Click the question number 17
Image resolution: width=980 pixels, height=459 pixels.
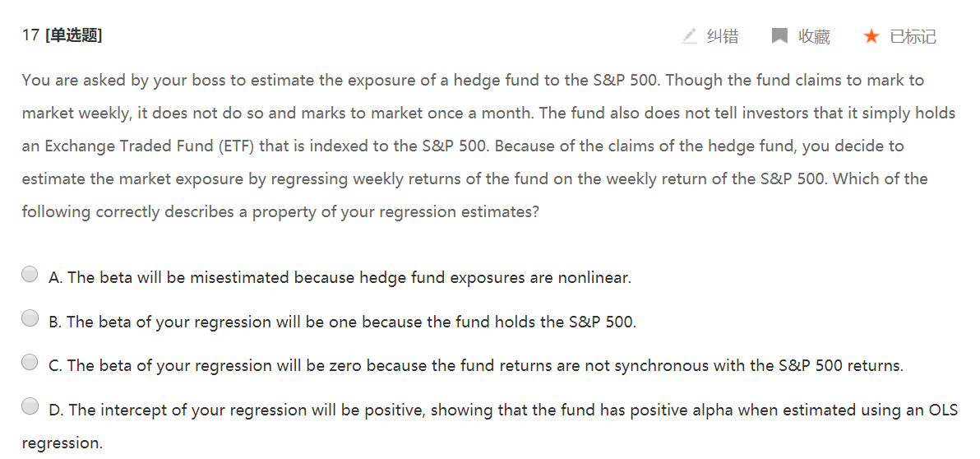pyautogui.click(x=30, y=35)
